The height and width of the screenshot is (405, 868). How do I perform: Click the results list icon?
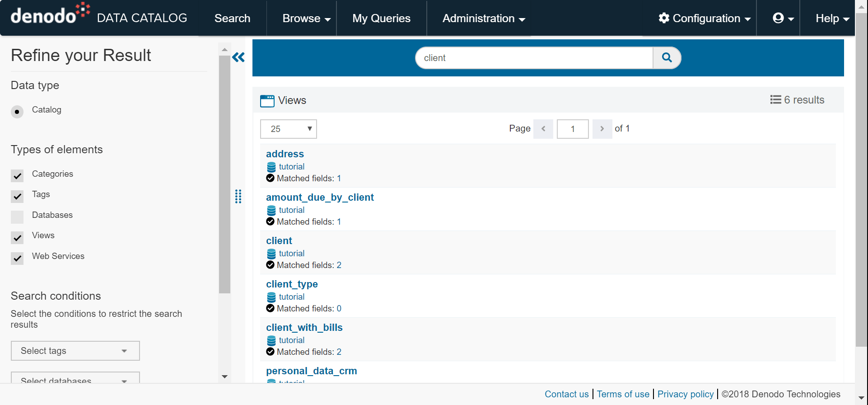(775, 100)
